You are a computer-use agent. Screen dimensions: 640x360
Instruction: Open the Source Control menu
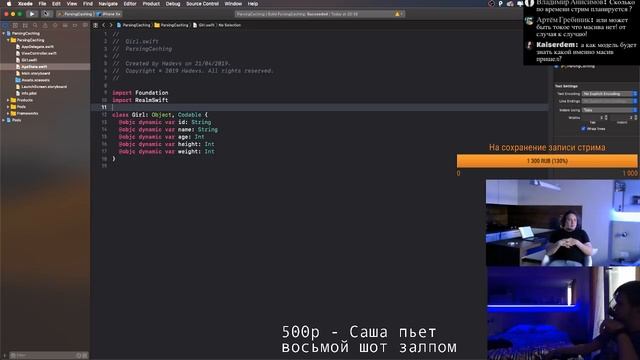click(202, 4)
